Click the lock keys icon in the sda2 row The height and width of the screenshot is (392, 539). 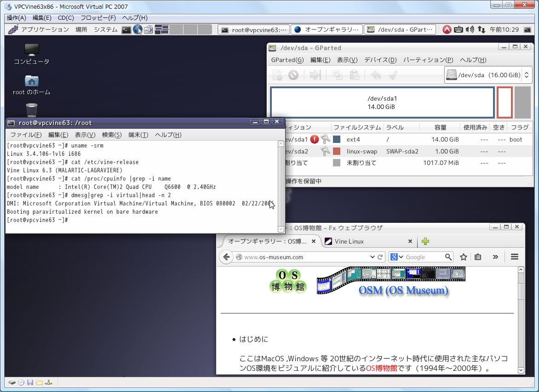coord(325,151)
